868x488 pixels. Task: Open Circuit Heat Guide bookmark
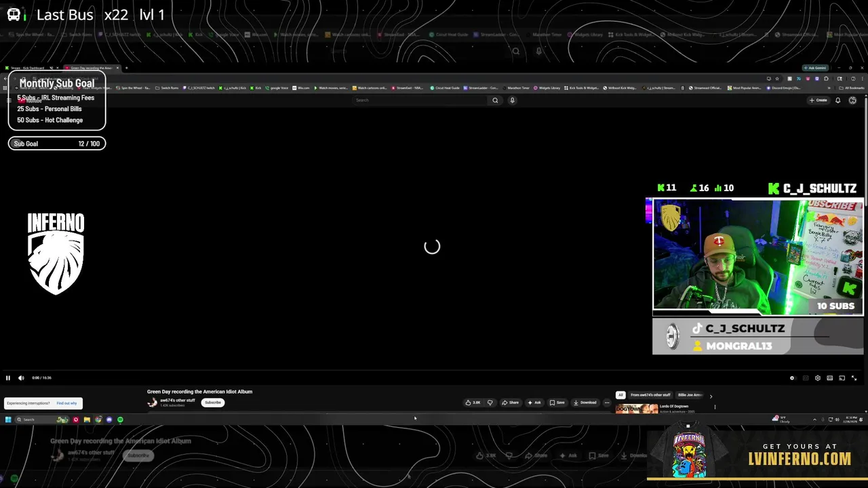[x=445, y=87]
